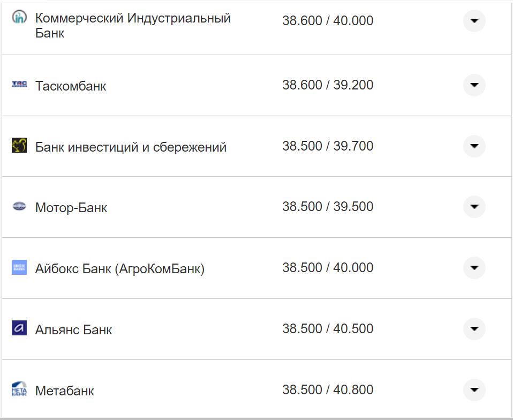Screen dimensions: 513x420
Task: Click the Коммерческий Индустриальный Банк logo
Action: [20, 17]
